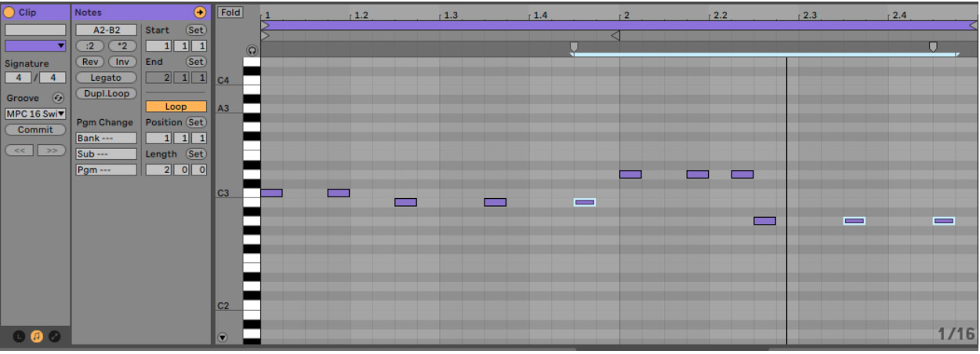This screenshot has width=980, height=354.
Task: Open the MPC 16 Swi groove chooser
Action: pyautogui.click(x=35, y=114)
